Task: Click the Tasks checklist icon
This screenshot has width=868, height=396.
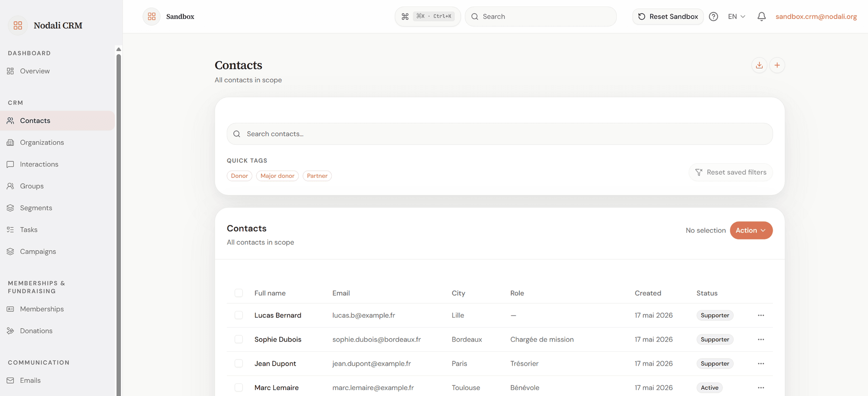Action: 10,229
